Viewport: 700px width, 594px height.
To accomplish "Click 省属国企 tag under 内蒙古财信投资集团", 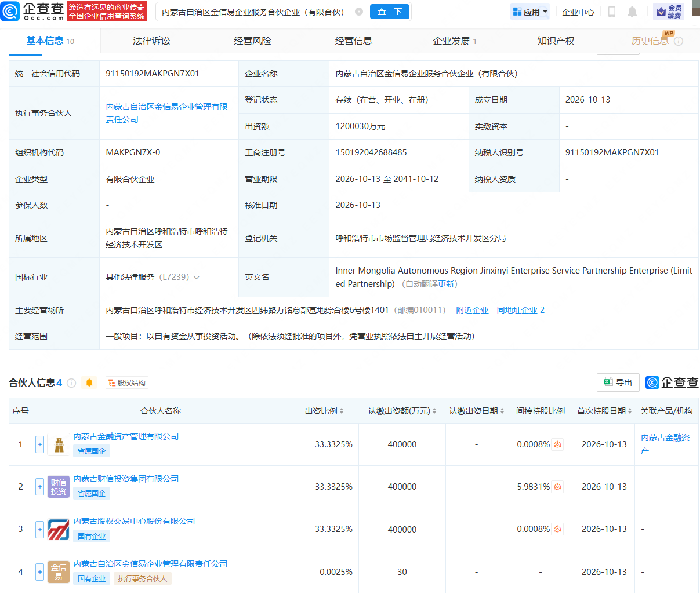I will 92,493.
